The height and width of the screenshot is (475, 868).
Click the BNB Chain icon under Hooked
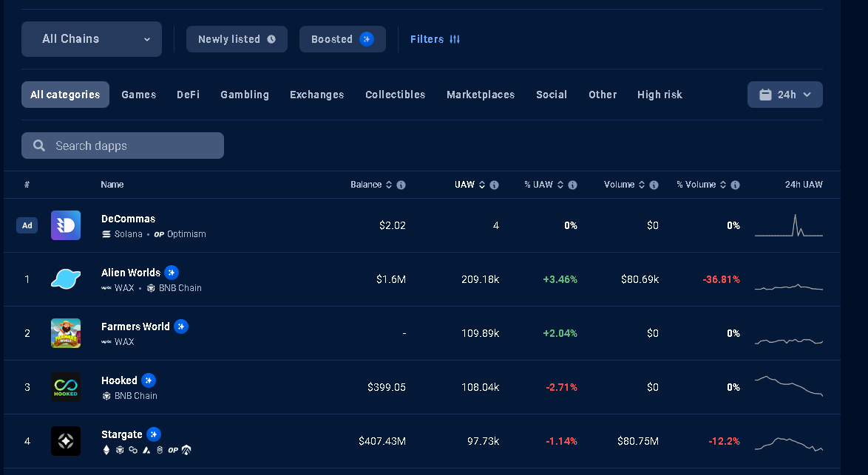tap(106, 396)
